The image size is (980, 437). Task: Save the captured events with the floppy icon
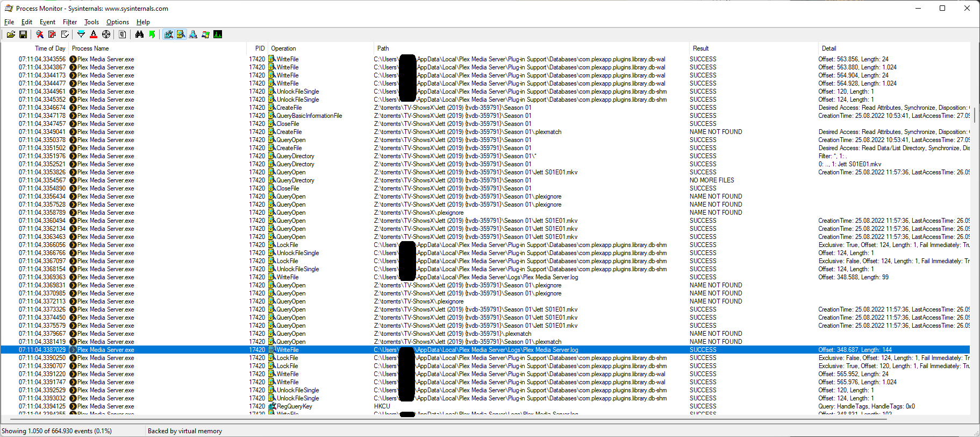coord(23,34)
